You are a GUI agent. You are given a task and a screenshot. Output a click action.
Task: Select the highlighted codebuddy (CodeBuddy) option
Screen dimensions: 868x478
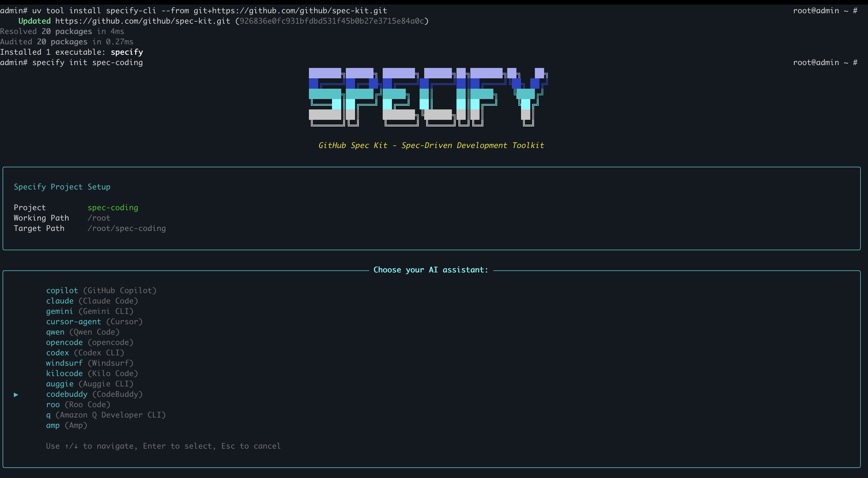(94, 394)
